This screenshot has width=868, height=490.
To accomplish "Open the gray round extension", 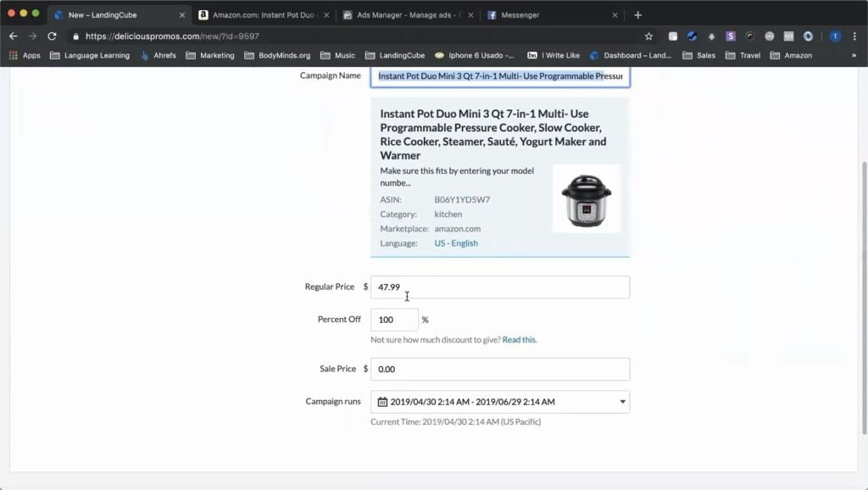I will (x=770, y=36).
